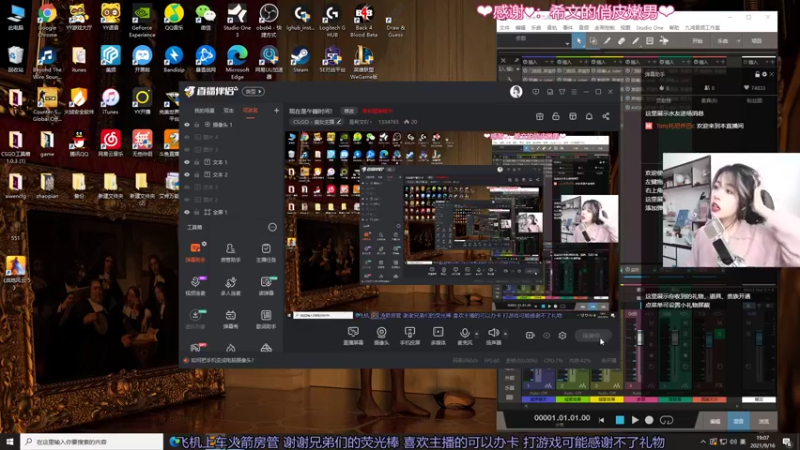
Task: Select the Arrow tool in Studio One
Action: pos(579,41)
